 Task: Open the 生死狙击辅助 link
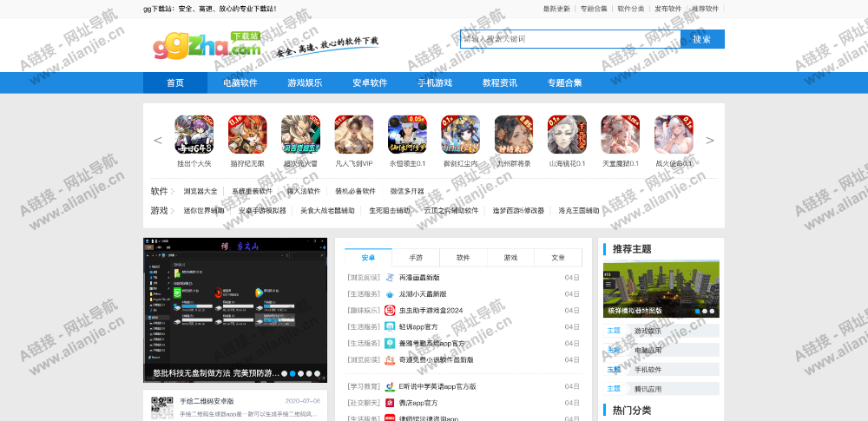390,211
